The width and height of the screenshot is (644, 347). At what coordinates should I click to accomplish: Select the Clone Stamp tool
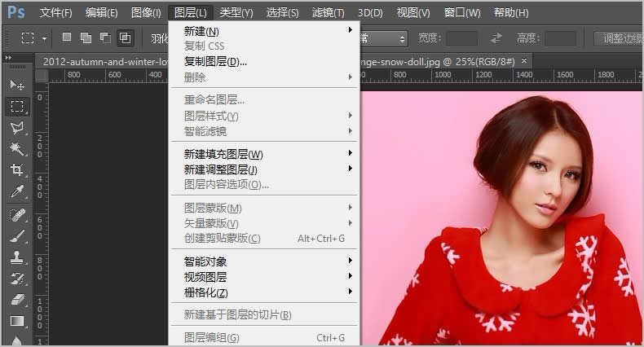coord(16,257)
